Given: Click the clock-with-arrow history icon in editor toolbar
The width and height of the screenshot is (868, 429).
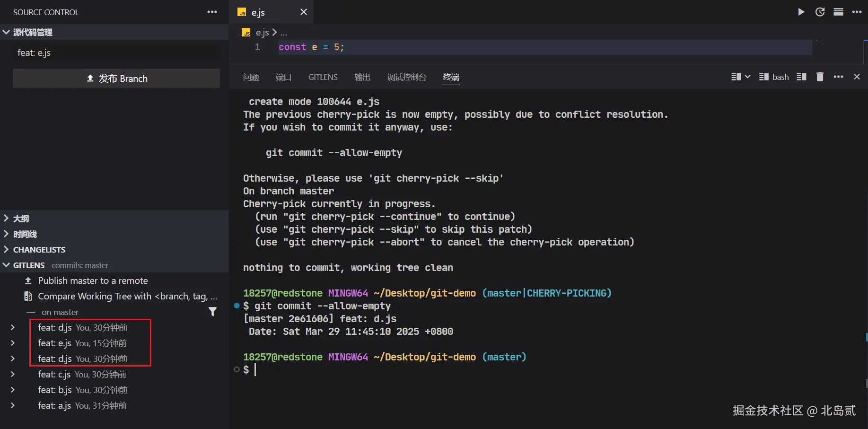Looking at the screenshot, I should pyautogui.click(x=820, y=12).
